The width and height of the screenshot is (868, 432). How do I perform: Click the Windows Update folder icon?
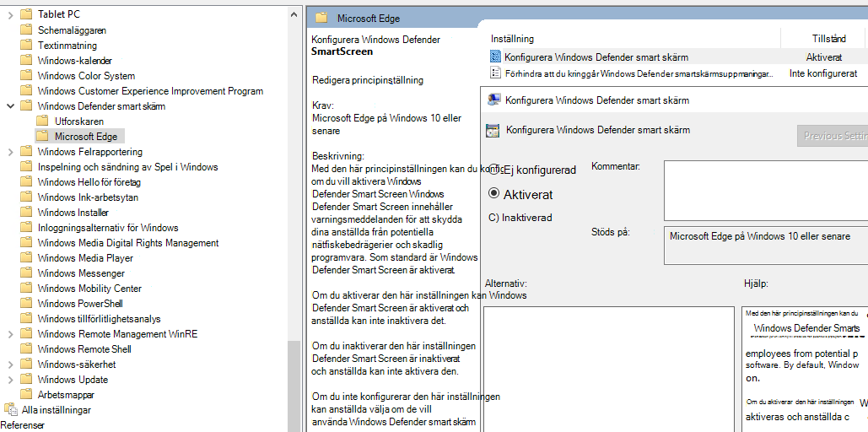point(26,380)
